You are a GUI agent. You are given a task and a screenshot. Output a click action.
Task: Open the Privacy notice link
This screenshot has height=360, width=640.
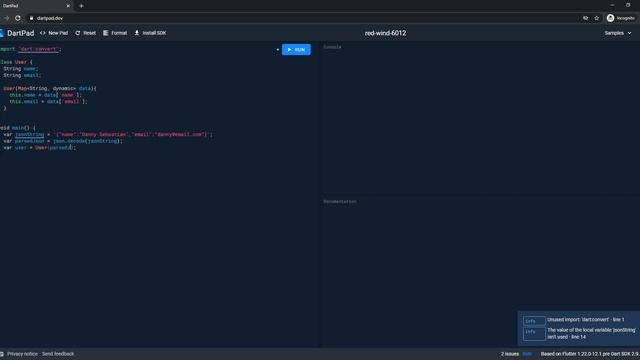pos(22,354)
